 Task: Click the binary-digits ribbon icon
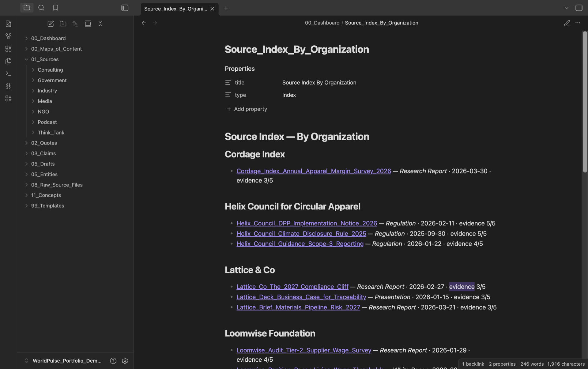point(8,86)
